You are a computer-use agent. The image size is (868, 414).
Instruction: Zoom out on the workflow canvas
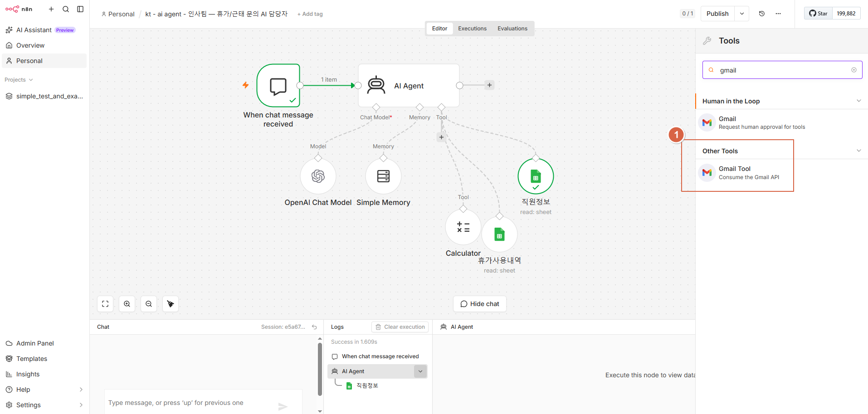(149, 304)
